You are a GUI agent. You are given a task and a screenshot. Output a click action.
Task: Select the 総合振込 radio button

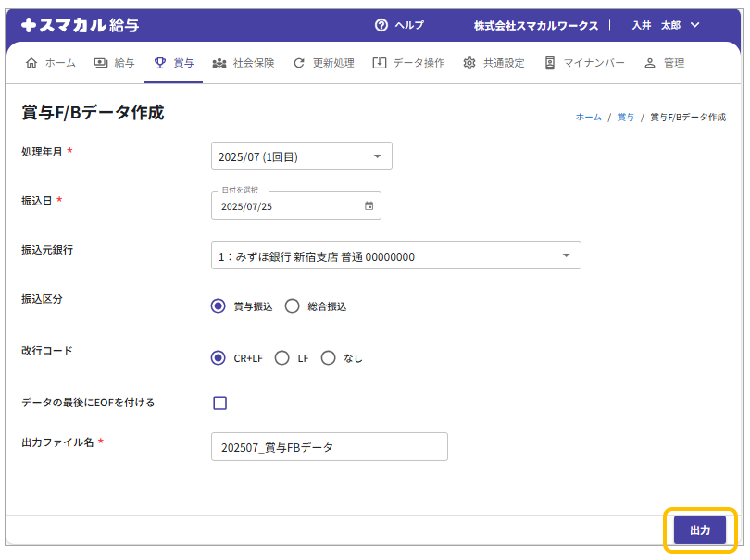[x=293, y=306]
